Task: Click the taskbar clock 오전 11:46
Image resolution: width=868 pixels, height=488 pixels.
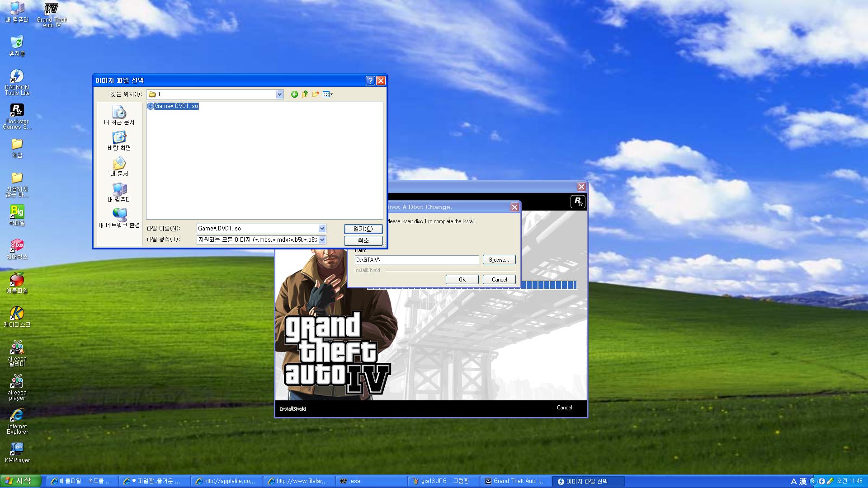Action: tap(849, 481)
